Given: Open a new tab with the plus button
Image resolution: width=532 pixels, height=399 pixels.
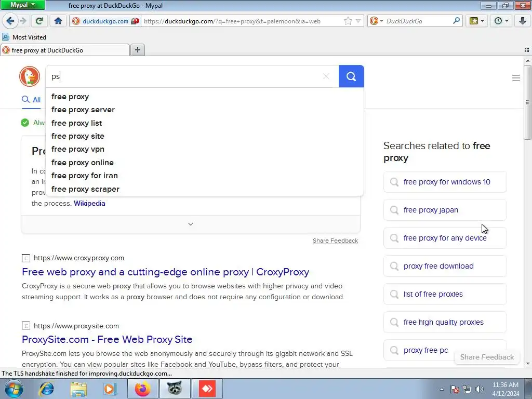Looking at the screenshot, I should (x=137, y=50).
